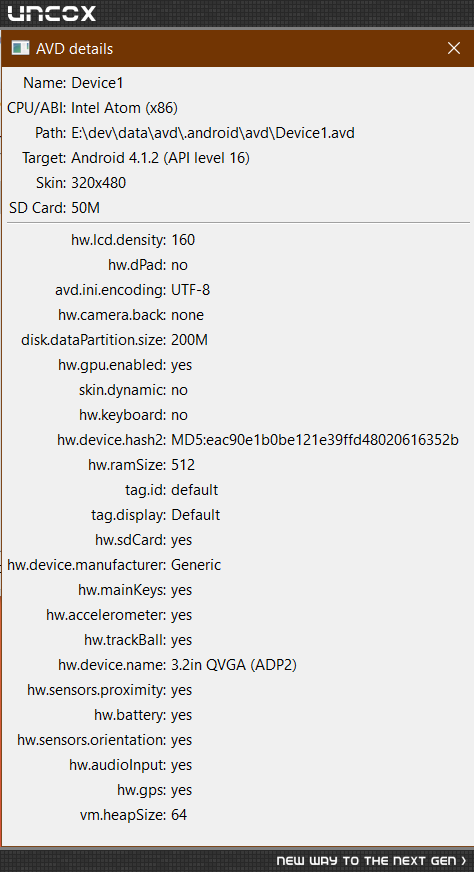Click the arrow after NEXT GEN text
The width and height of the screenshot is (474, 872).
tap(464, 861)
